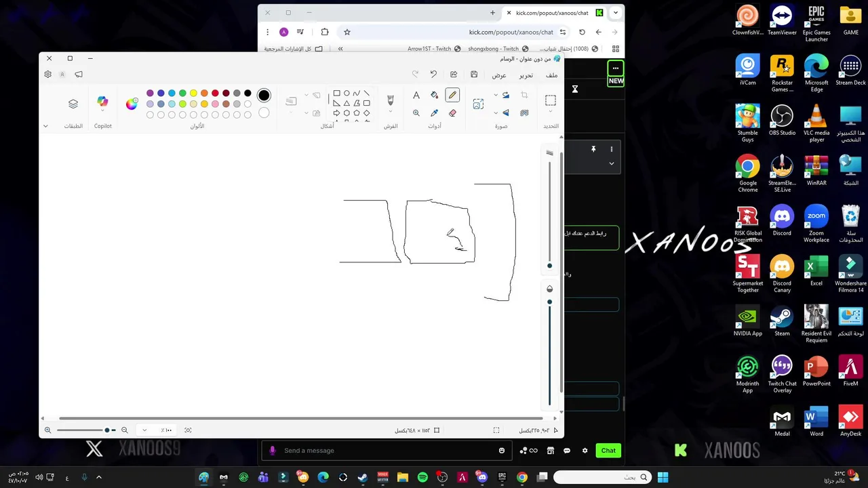Click the Undo arrow in Paint

click(x=433, y=75)
